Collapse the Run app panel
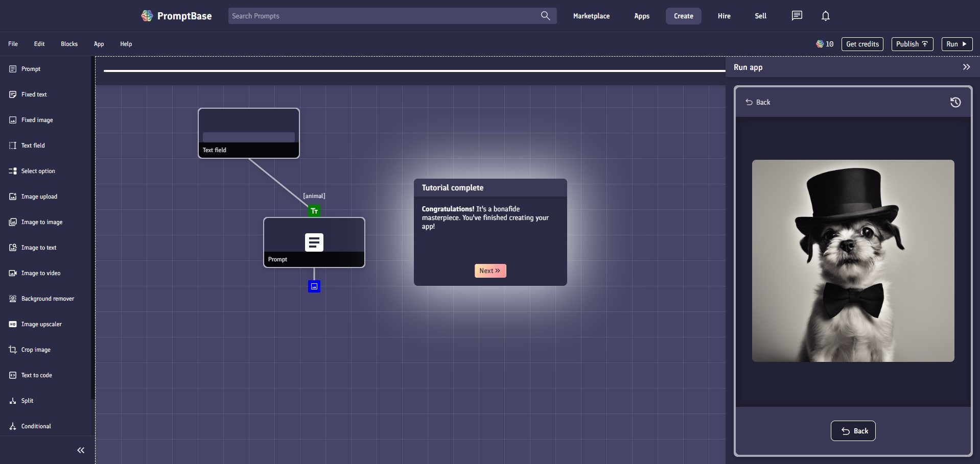980x464 pixels. point(966,67)
